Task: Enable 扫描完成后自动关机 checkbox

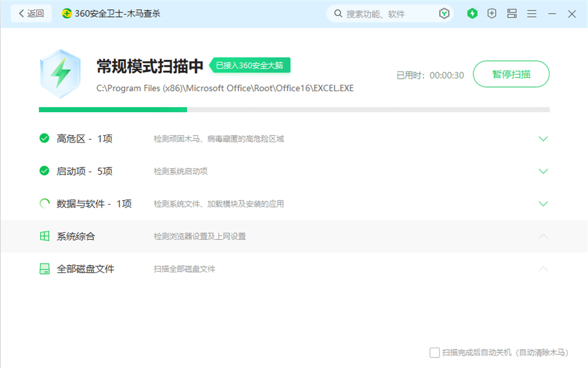Action: 435,353
